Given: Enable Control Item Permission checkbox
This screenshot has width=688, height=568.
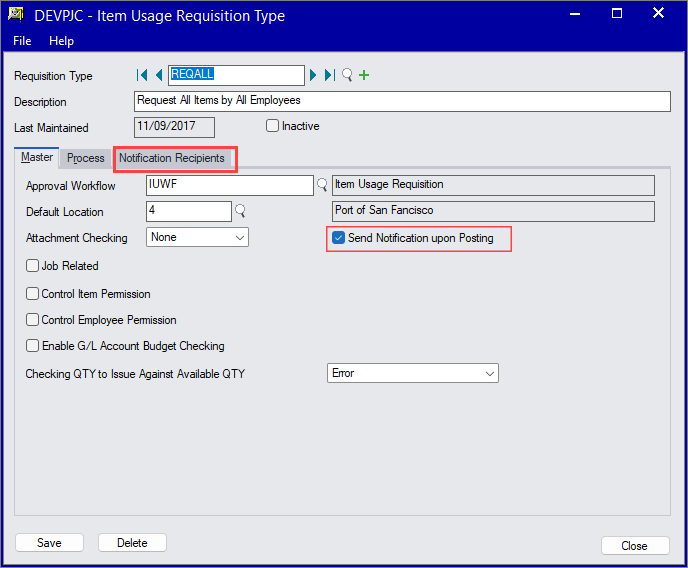Looking at the screenshot, I should coord(33,294).
